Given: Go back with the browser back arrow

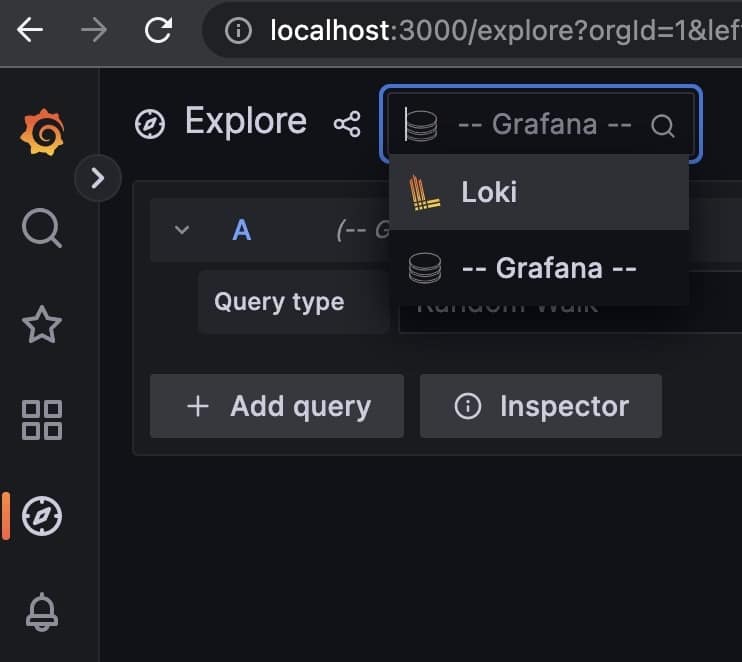Looking at the screenshot, I should (30, 30).
